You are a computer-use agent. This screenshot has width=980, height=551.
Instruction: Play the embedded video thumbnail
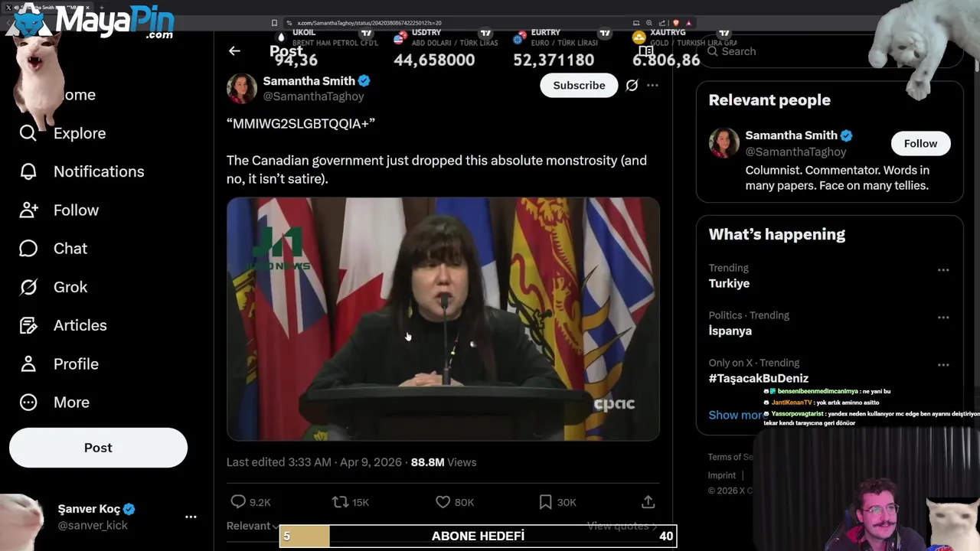pos(443,319)
